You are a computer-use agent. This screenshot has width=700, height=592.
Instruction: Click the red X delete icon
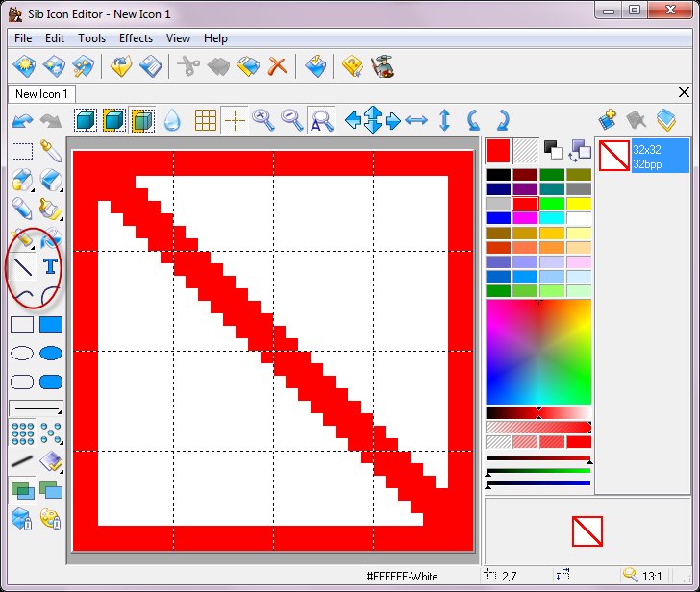coord(277,66)
